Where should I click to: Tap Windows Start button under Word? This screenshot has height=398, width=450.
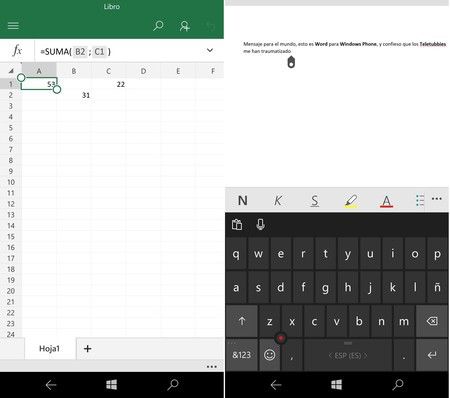pyautogui.click(x=336, y=385)
